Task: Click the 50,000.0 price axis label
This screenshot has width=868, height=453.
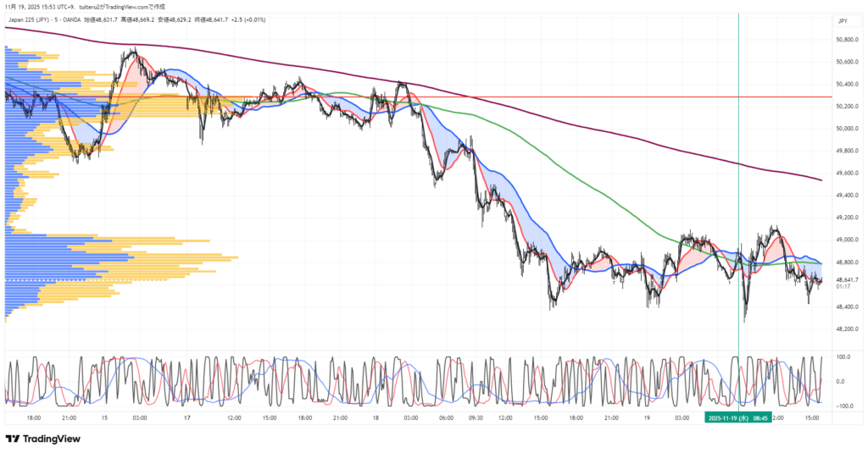Action: pos(847,129)
